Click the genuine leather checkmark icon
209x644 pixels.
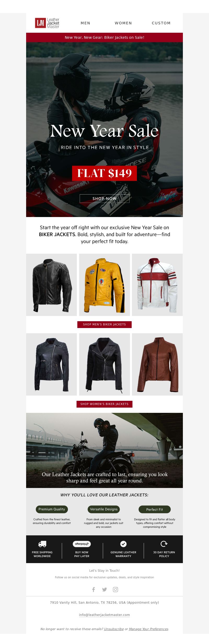click(123, 544)
